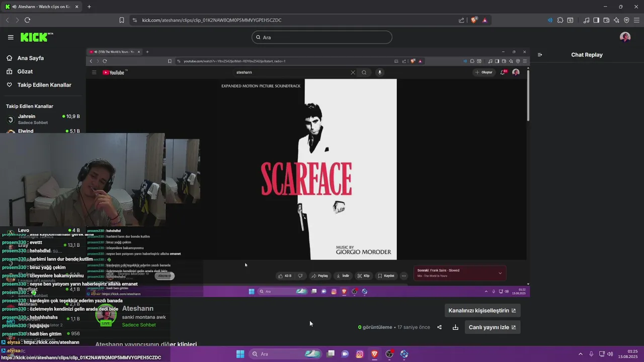
Task: Click the YouTube Paylaş share button in the clip
Action: point(319,276)
